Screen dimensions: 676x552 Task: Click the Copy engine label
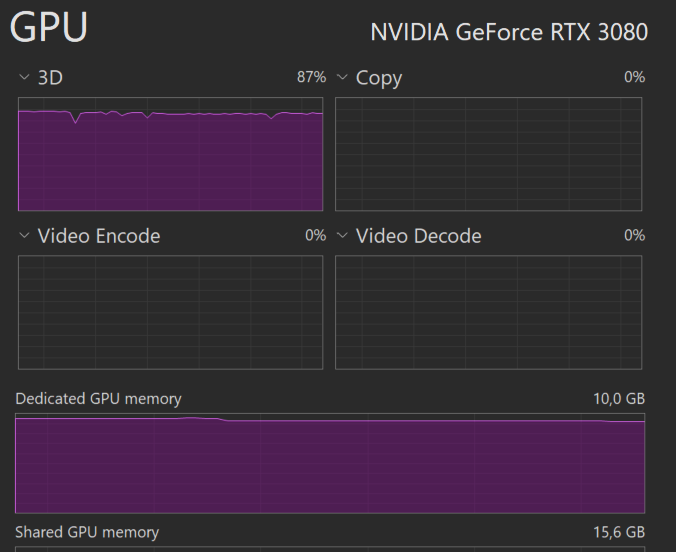pos(379,79)
